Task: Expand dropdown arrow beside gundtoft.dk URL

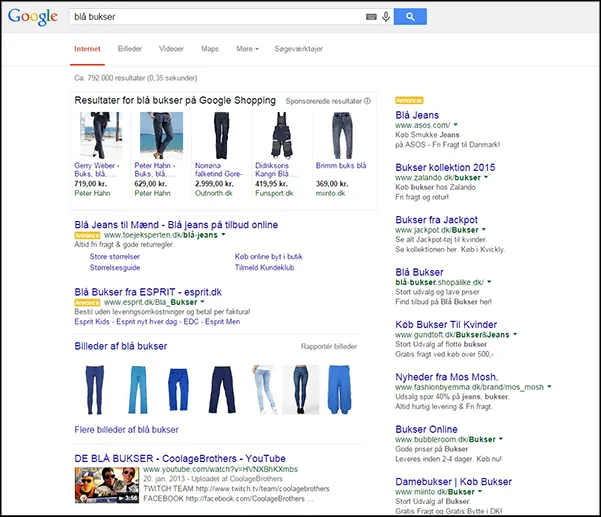Action: pyautogui.click(x=515, y=334)
